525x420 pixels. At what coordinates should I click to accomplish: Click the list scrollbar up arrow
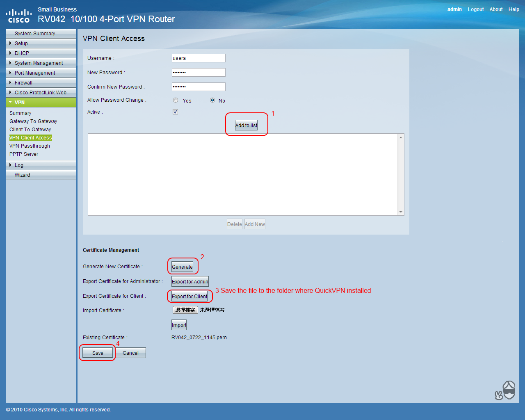coord(401,137)
